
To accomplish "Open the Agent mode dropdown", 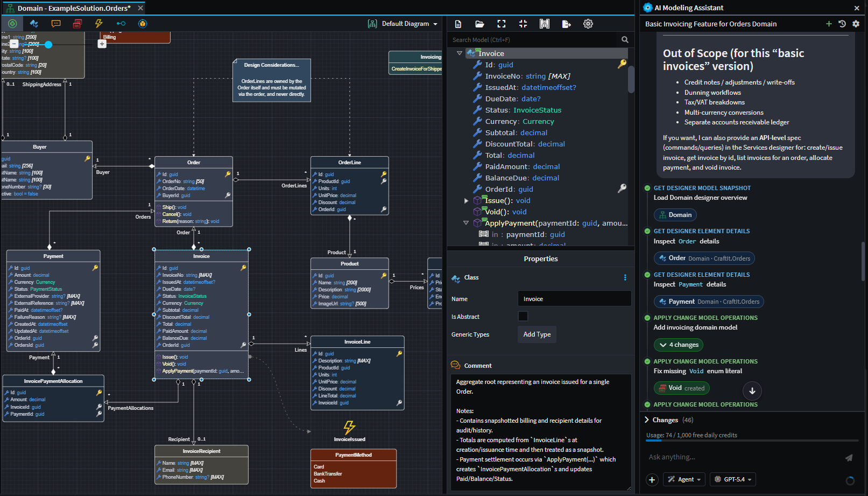I will [x=684, y=479].
